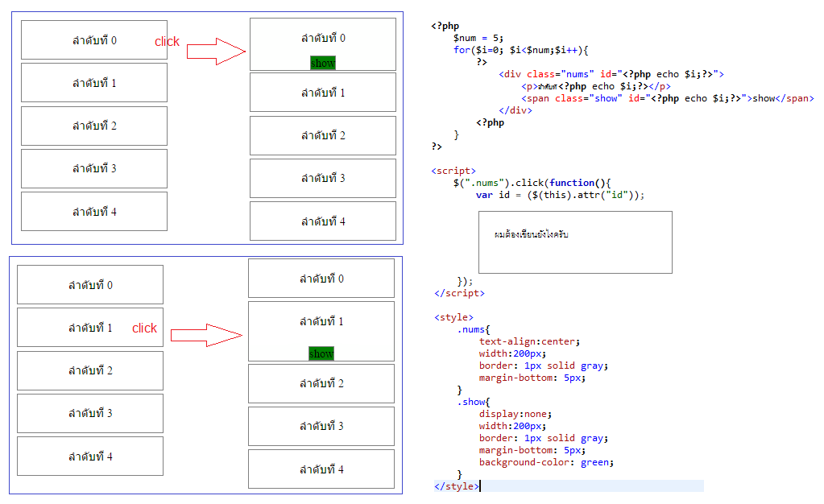Click the box containing ผมต้องเขียนยังไงครับ
Screen dimensions: 824x504
[x=575, y=242]
